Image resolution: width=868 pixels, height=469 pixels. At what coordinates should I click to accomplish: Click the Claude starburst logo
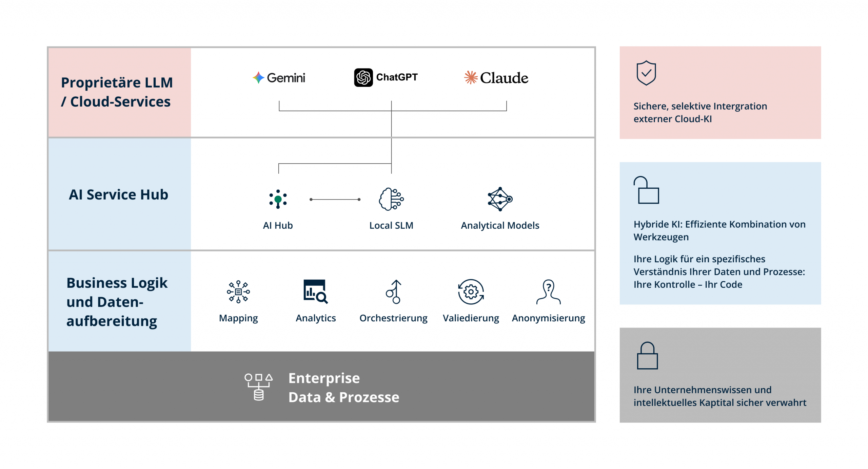pos(470,77)
